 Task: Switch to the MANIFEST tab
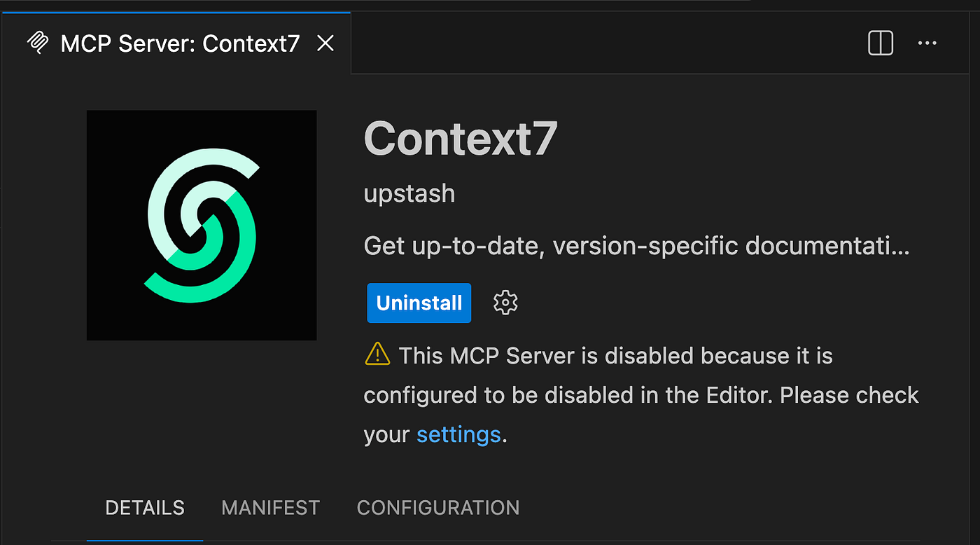[270, 507]
